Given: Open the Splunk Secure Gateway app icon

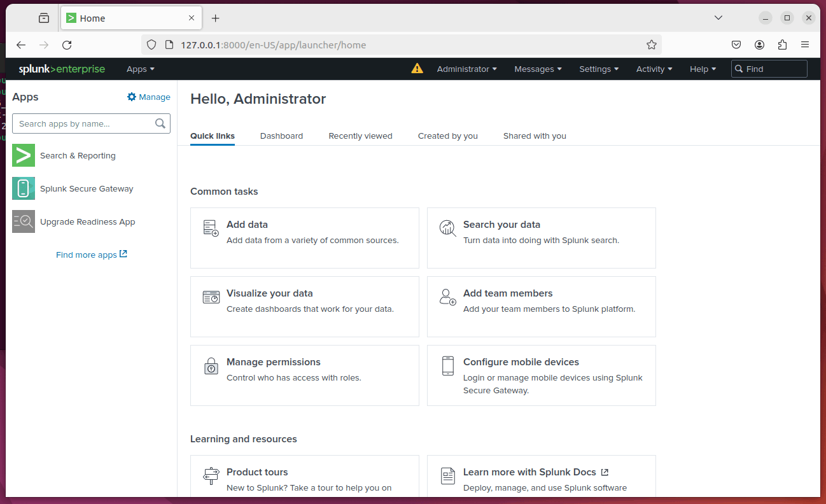Looking at the screenshot, I should pos(24,188).
